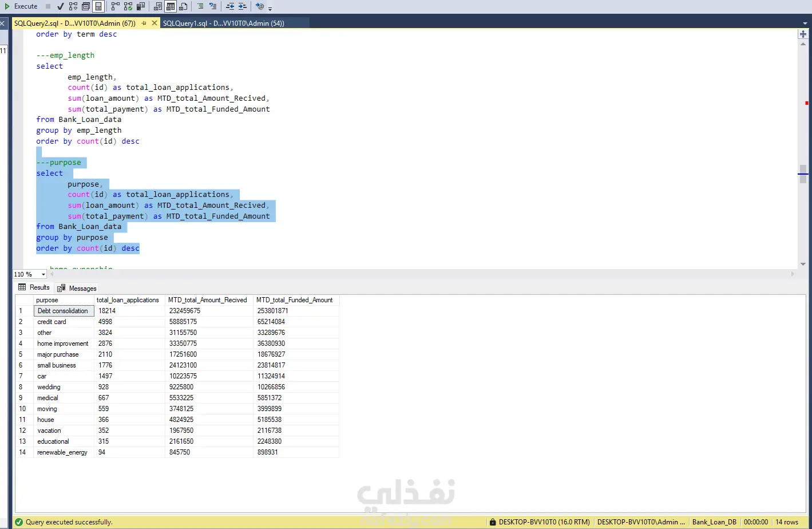
Task: Select Results to Text output mode
Action: [x=158, y=6]
